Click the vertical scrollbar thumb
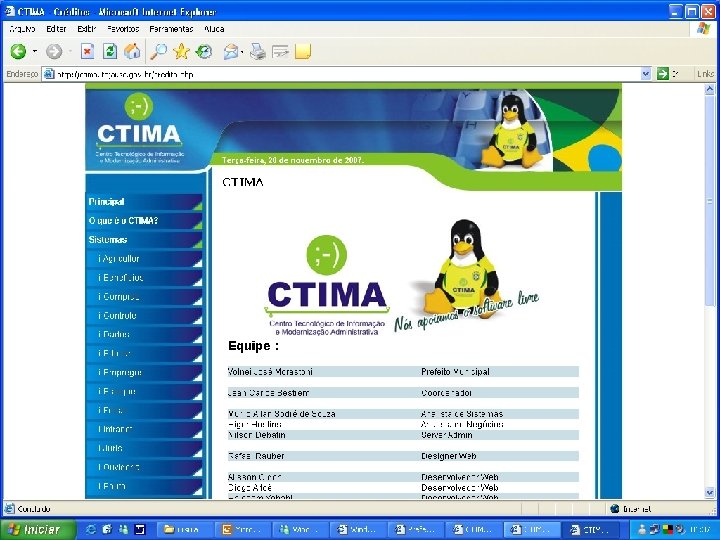The width and height of the screenshot is (720, 540). click(710, 201)
